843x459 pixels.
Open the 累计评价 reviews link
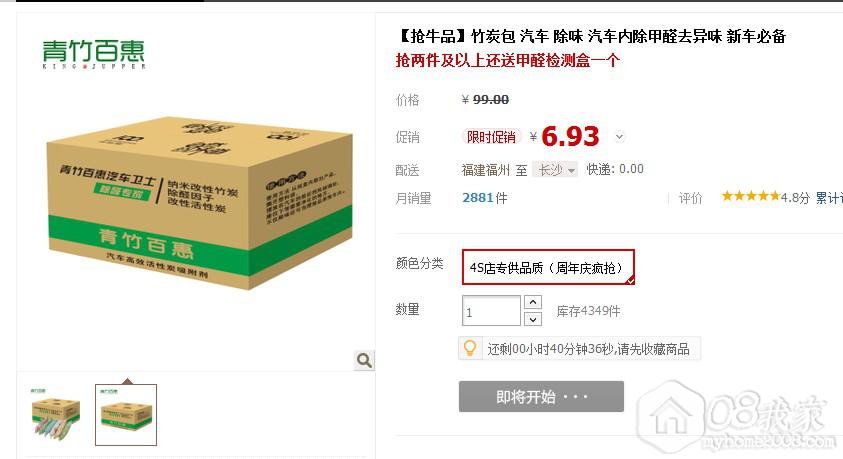[x=829, y=198]
